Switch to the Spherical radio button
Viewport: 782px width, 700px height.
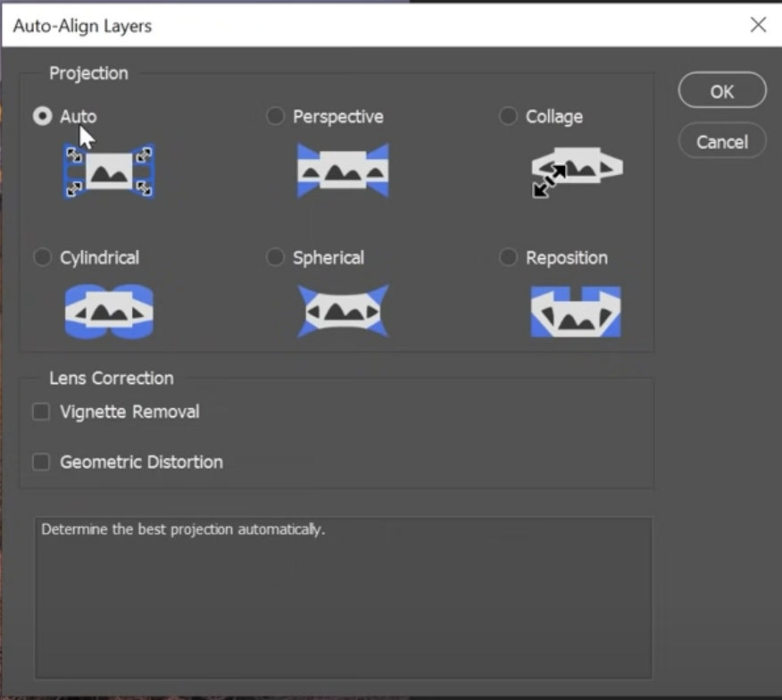pos(276,258)
